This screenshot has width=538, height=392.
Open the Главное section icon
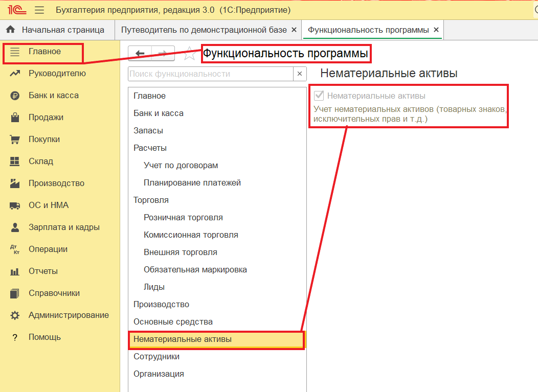15,52
